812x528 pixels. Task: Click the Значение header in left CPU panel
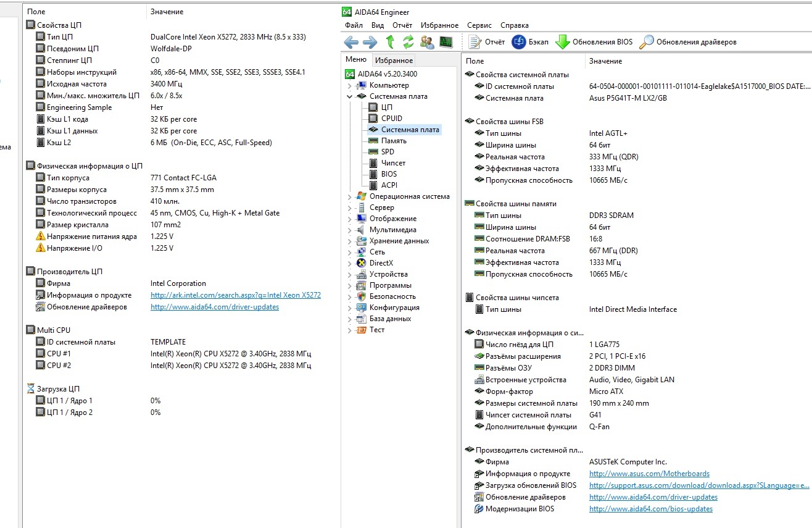tap(167, 12)
